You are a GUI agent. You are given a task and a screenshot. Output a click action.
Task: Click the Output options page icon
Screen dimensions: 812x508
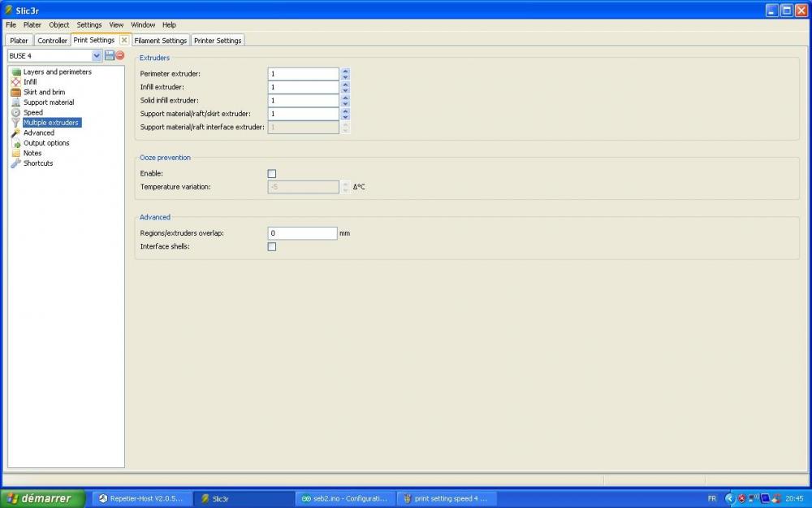16,143
